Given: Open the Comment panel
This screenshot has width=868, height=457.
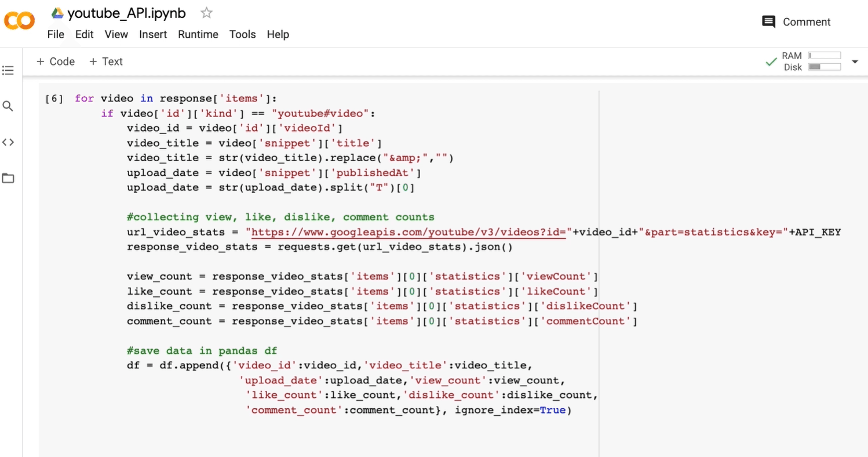Looking at the screenshot, I should [x=796, y=21].
